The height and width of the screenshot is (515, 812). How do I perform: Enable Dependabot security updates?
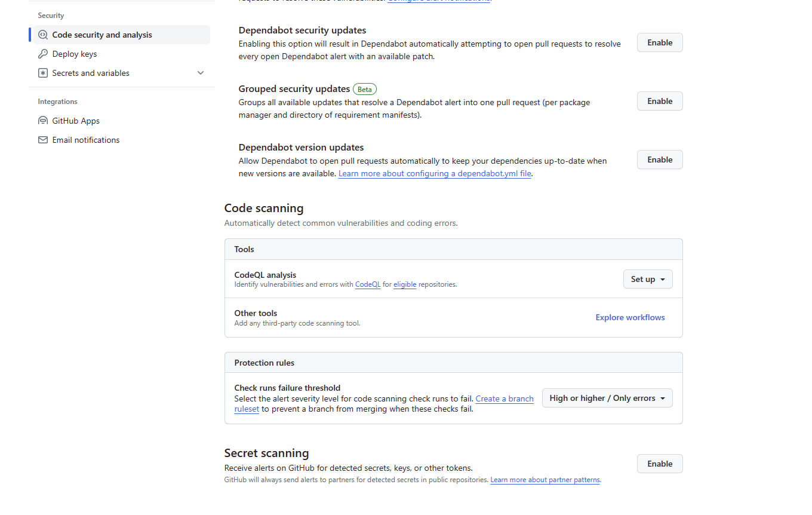coord(660,42)
